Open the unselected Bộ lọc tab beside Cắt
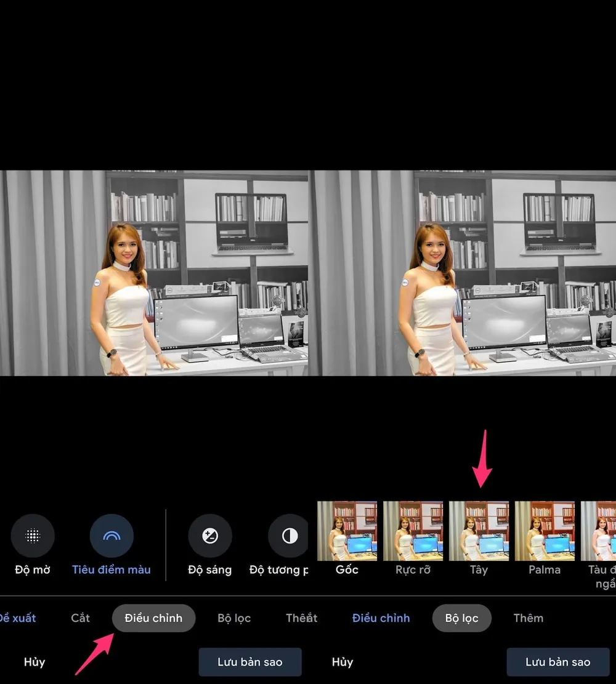Image resolution: width=616 pixels, height=684 pixels. (x=234, y=618)
